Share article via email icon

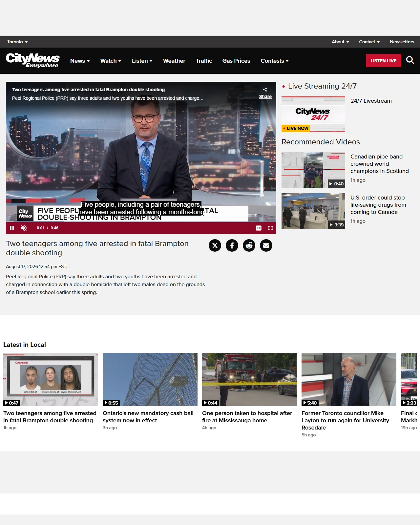[266, 245]
